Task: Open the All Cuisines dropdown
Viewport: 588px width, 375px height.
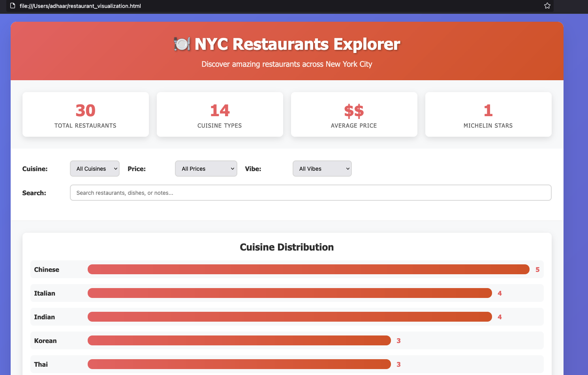Action: pos(95,169)
